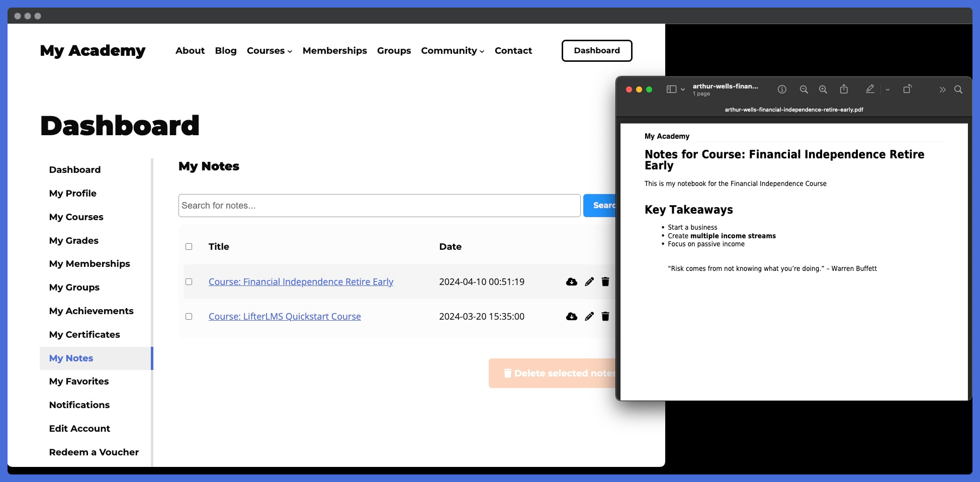This screenshot has height=482, width=980.
Task: Edit the LifterLMS Quickstart Course note
Action: pos(589,316)
